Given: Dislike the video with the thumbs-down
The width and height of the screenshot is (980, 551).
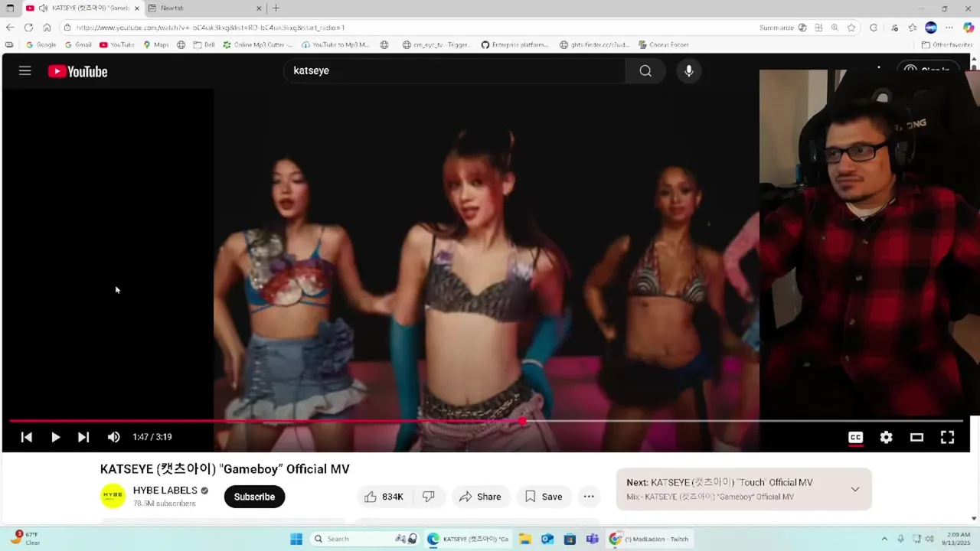Looking at the screenshot, I should click(x=429, y=497).
